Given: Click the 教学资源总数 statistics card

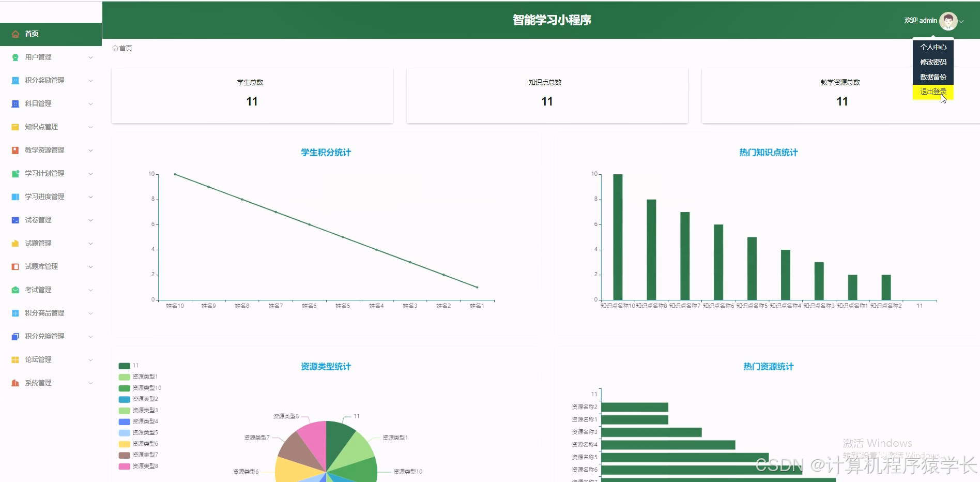Looking at the screenshot, I should point(840,95).
